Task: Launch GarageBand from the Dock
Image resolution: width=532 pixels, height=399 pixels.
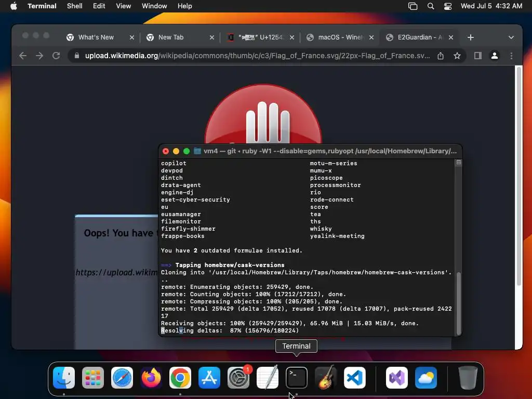Action: click(x=326, y=378)
